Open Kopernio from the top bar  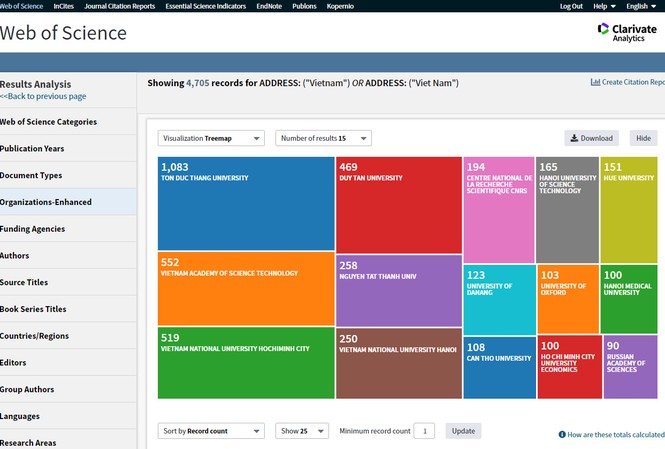[340, 6]
